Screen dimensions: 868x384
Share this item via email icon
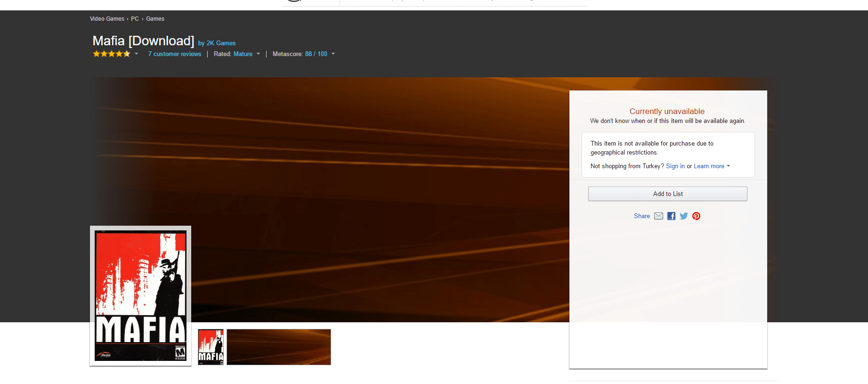click(x=658, y=216)
